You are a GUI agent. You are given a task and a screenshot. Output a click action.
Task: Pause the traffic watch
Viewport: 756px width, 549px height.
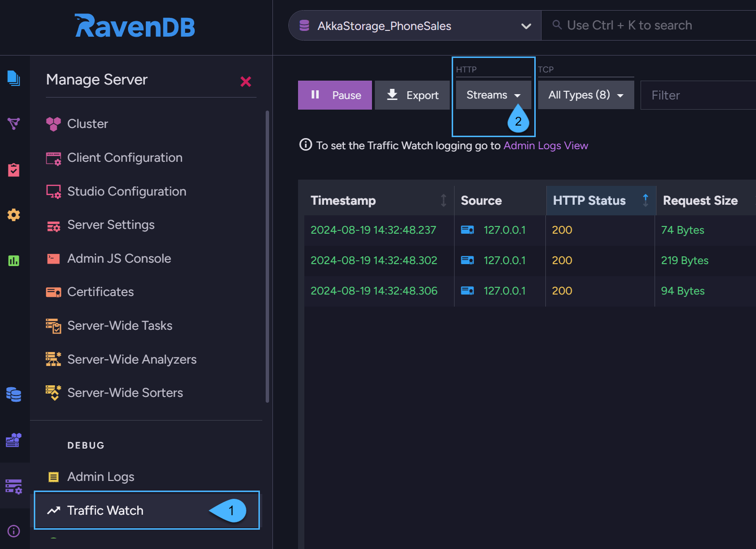(335, 95)
